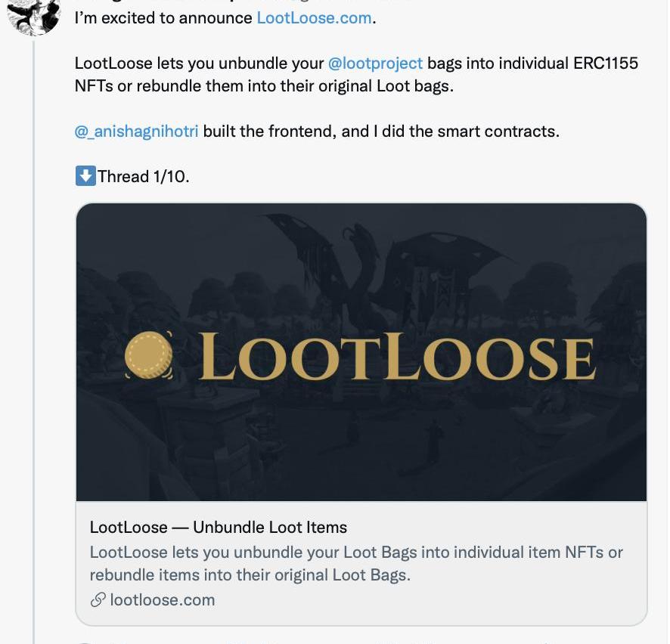Click "NFTs or rebundle them" tweet line
The image size is (670, 644).
coord(189,85)
